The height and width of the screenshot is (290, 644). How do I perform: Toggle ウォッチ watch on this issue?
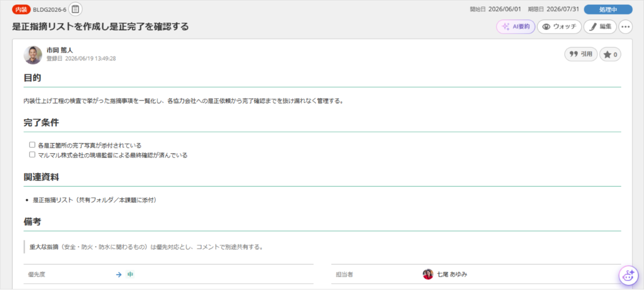(x=559, y=26)
